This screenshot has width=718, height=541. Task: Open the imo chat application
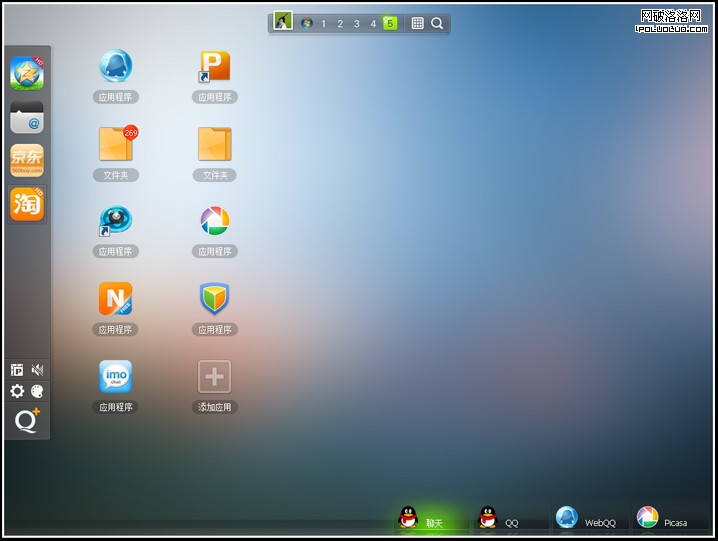point(115,377)
